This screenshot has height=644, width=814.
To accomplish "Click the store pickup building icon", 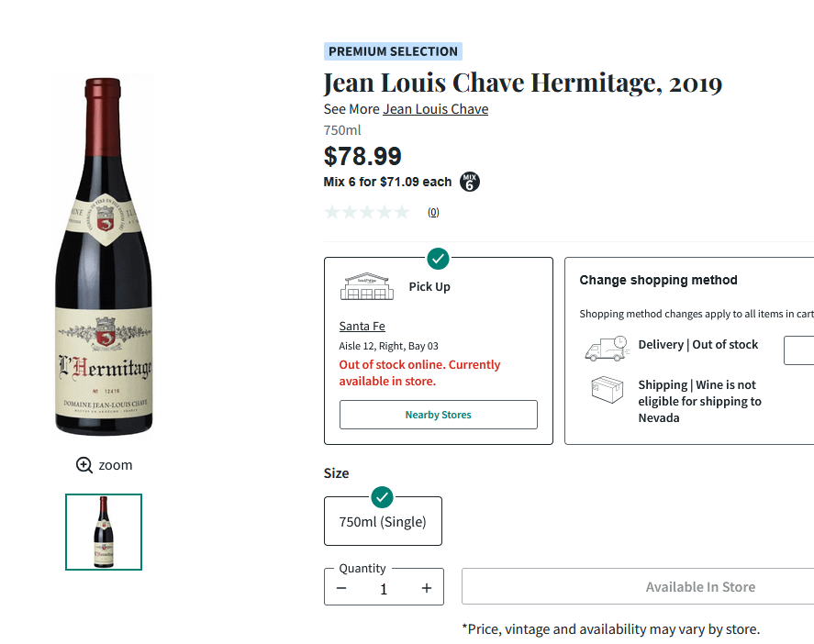I will pyautogui.click(x=365, y=287).
